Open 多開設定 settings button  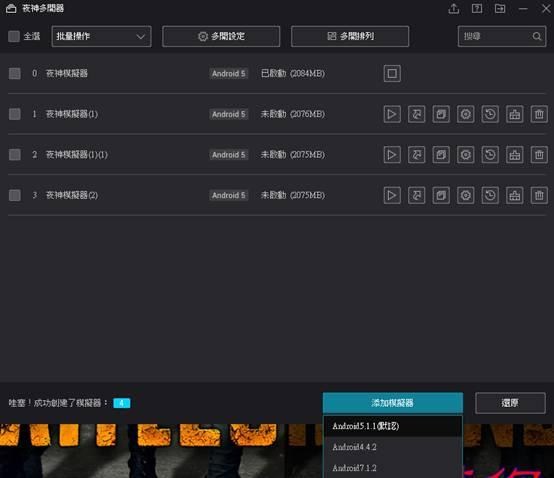[x=221, y=36]
